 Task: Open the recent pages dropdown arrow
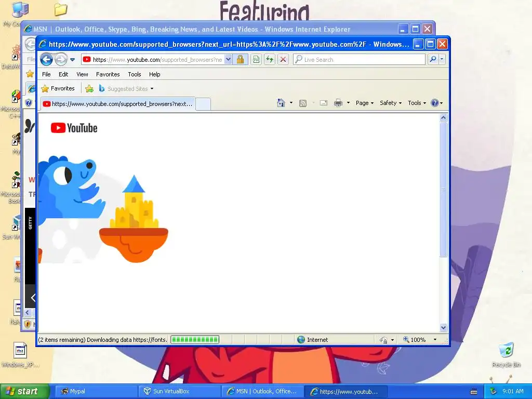pyautogui.click(x=72, y=60)
